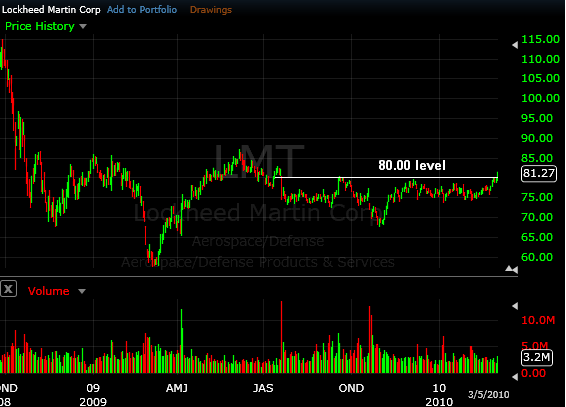The height and width of the screenshot is (407, 566).
Task: Click the 2010 year label
Action: (439, 402)
